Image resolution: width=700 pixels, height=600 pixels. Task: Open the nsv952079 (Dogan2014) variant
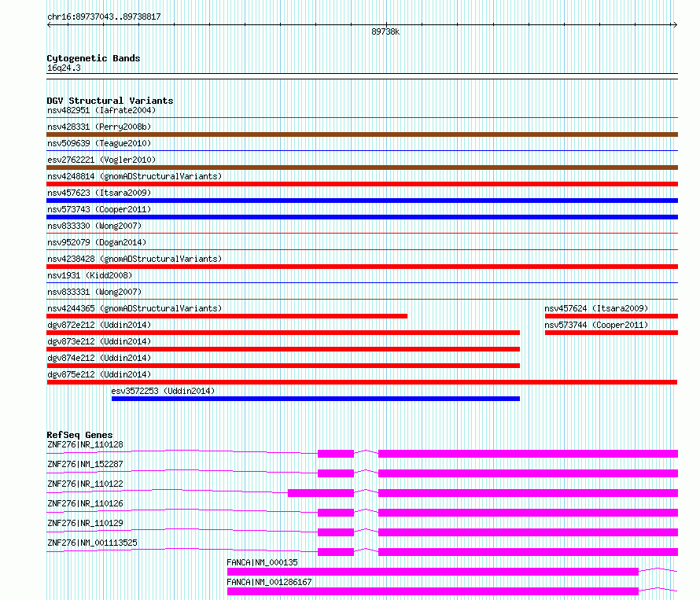click(97, 242)
